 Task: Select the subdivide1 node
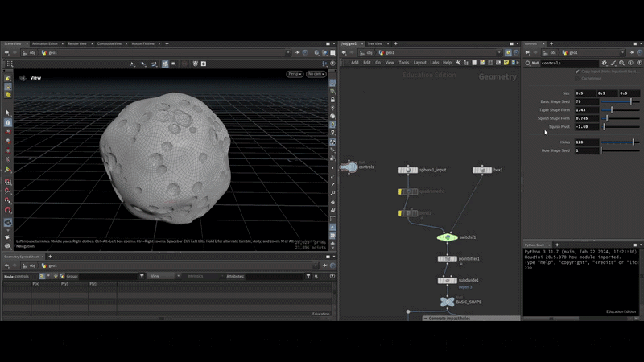click(x=448, y=280)
